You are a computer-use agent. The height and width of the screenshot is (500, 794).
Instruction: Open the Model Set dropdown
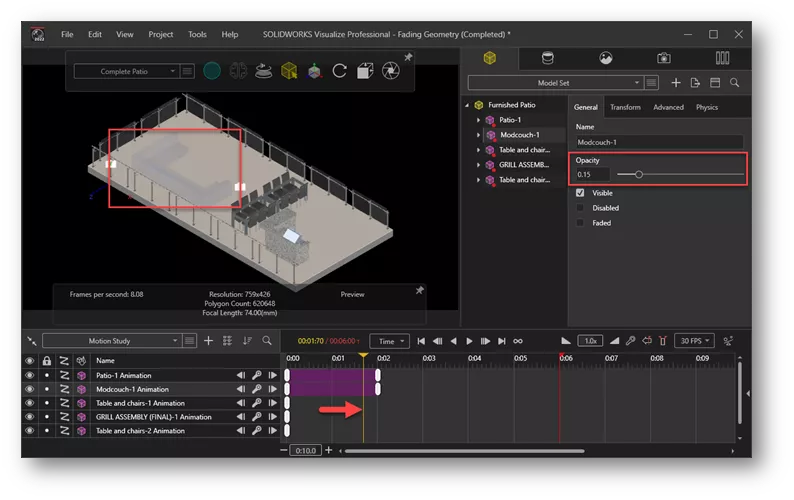tap(555, 83)
